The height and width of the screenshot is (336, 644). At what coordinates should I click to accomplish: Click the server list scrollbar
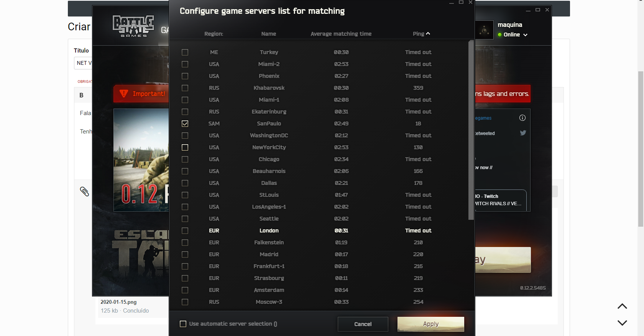pyautogui.click(x=471, y=130)
